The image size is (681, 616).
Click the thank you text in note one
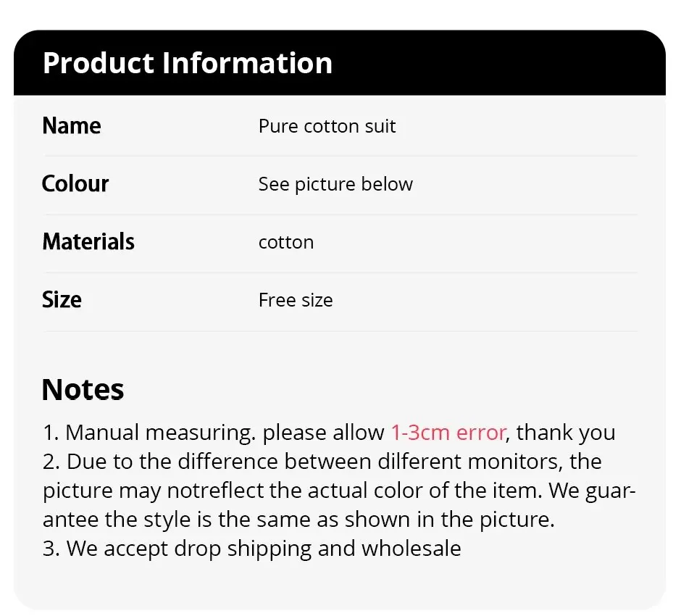[x=565, y=433]
